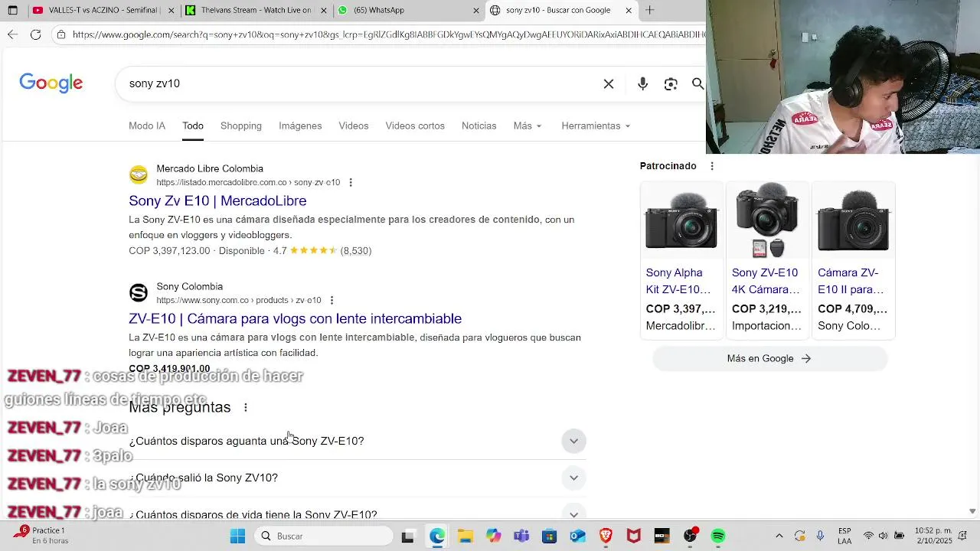Switch to Imágenes results tab

[x=300, y=126]
